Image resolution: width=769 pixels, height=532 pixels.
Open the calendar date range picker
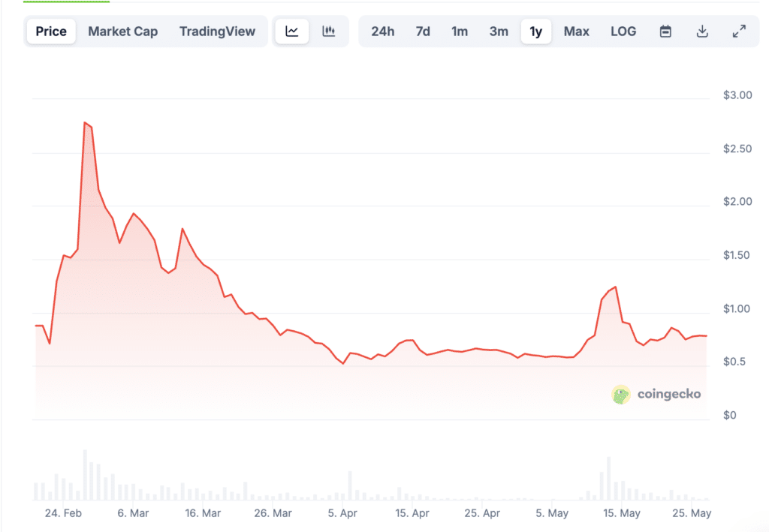(x=665, y=32)
